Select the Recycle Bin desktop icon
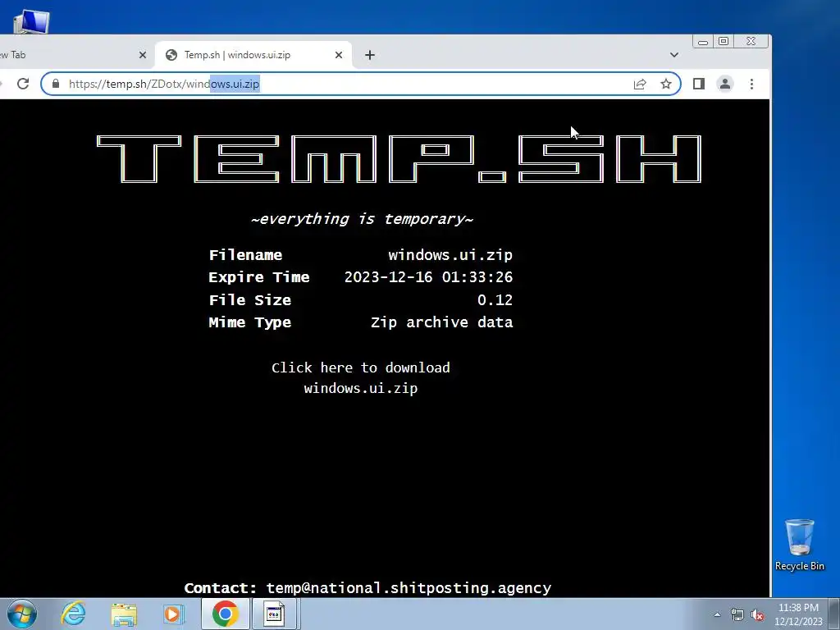Image resolution: width=840 pixels, height=630 pixels. coord(799,545)
